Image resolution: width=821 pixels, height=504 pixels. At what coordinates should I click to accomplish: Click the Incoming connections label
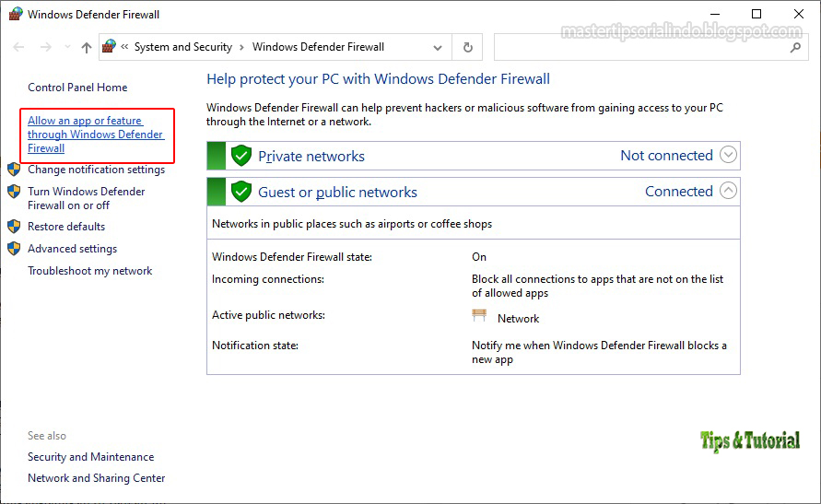coord(268,279)
